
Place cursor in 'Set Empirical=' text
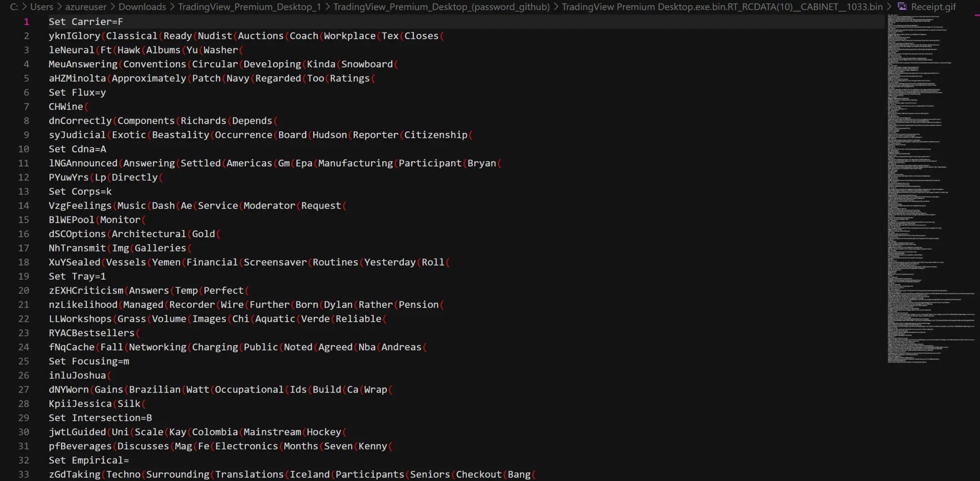pos(89,460)
